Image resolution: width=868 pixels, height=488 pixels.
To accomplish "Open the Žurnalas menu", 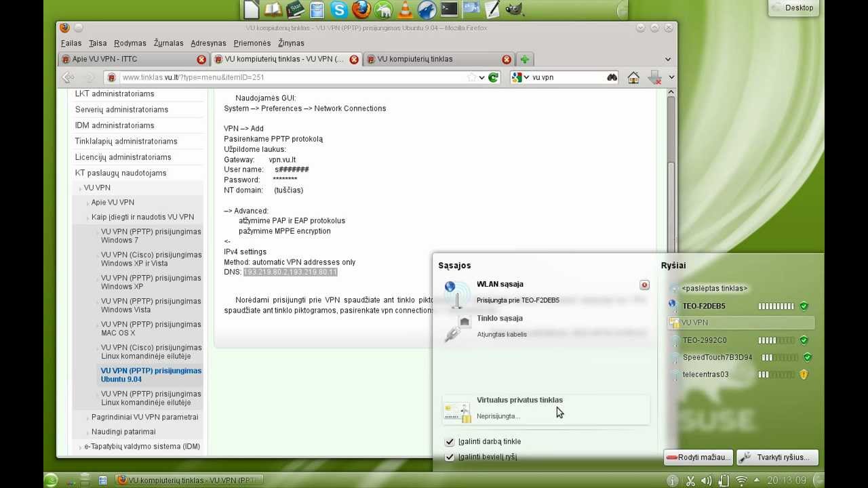I will click(168, 43).
